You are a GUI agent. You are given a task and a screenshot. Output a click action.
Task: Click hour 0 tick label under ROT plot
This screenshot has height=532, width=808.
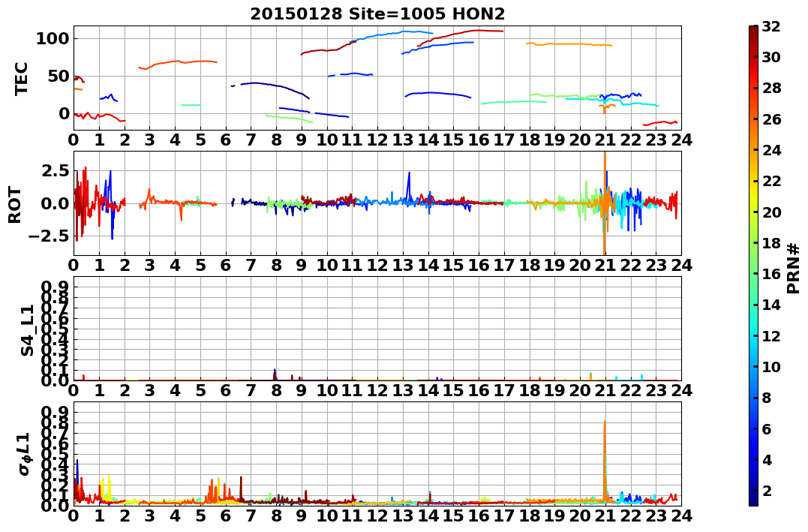[74, 265]
